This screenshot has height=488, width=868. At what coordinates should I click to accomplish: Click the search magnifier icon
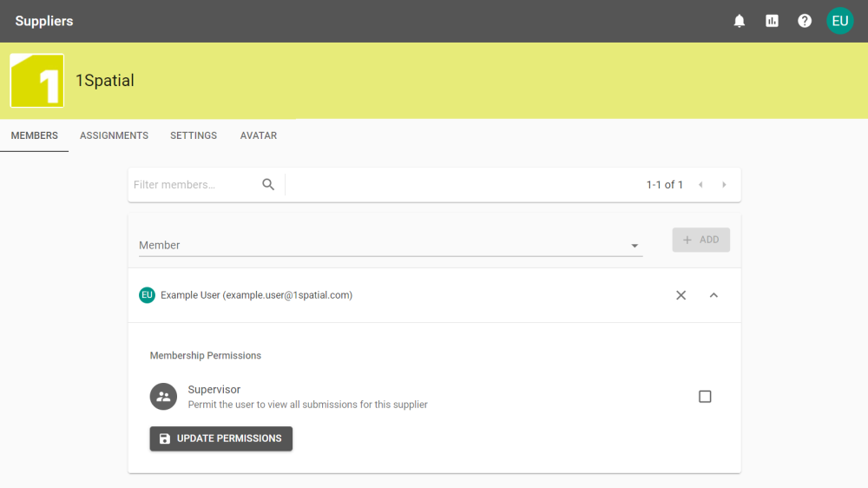(268, 184)
